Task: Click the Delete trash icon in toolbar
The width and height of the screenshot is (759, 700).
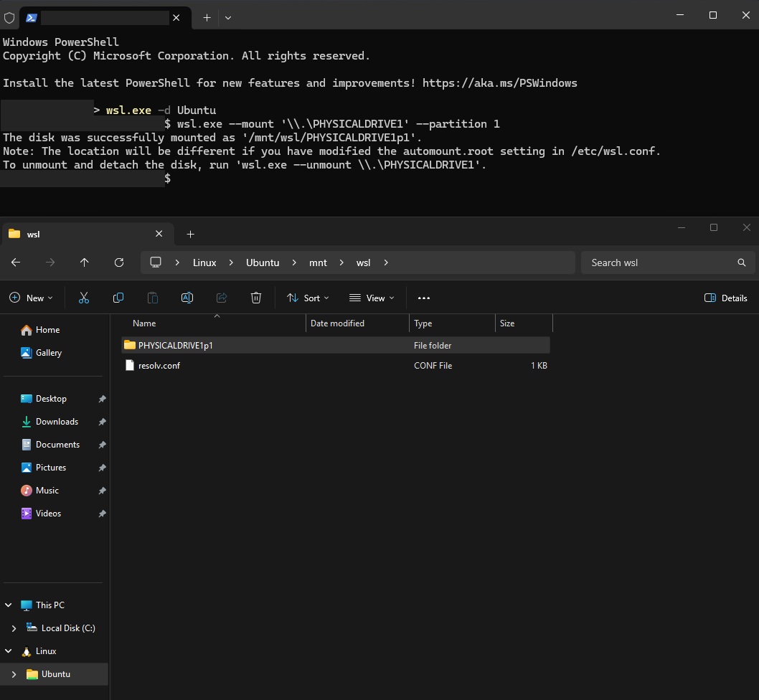Action: (256, 298)
